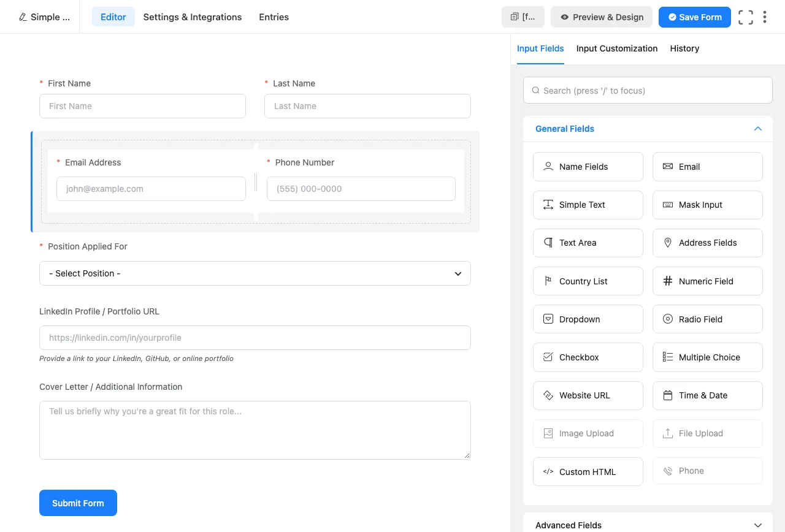
Task: Insert a Country List field
Action: pos(588,281)
